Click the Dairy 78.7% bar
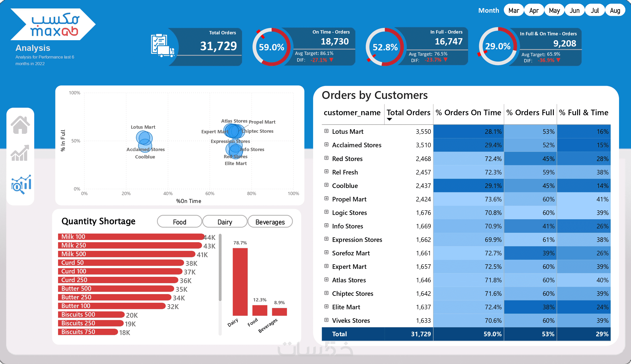 tap(240, 282)
